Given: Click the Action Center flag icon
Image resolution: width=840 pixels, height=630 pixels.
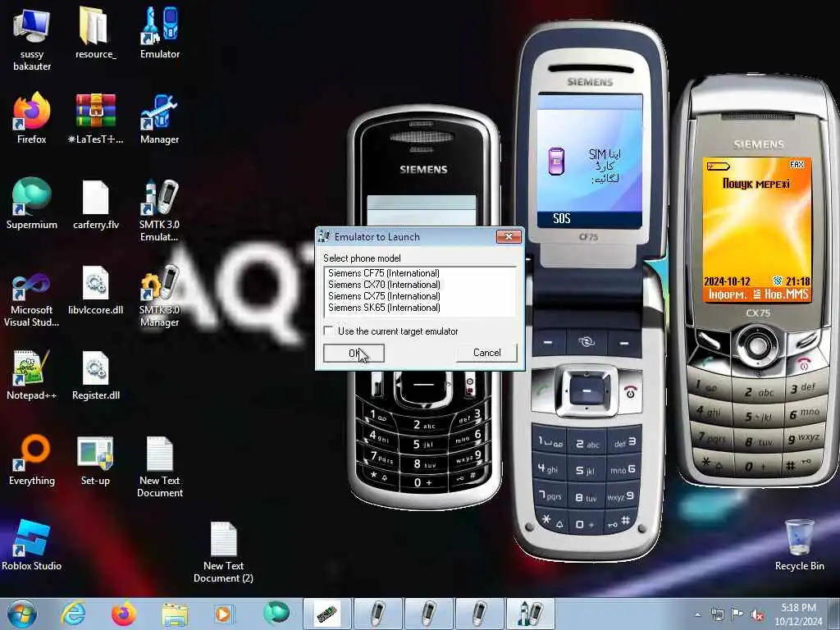Looking at the screenshot, I should tap(737, 614).
